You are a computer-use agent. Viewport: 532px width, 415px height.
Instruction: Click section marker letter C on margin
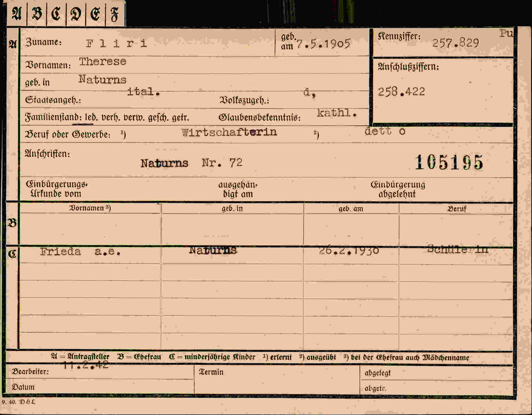(12, 254)
